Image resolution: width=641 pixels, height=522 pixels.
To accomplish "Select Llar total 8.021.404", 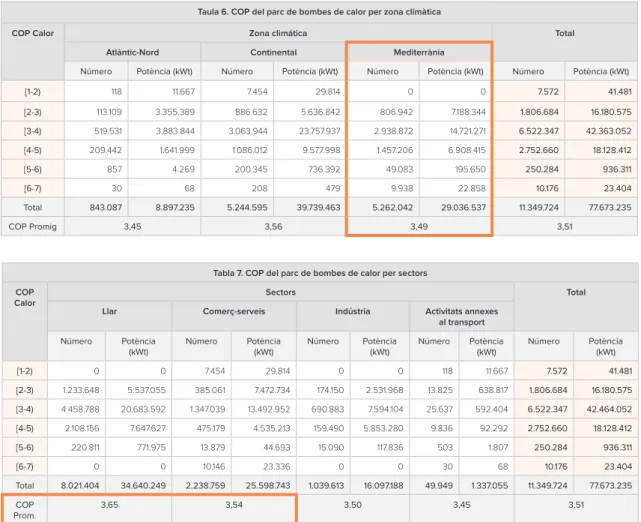I will coord(80,486).
